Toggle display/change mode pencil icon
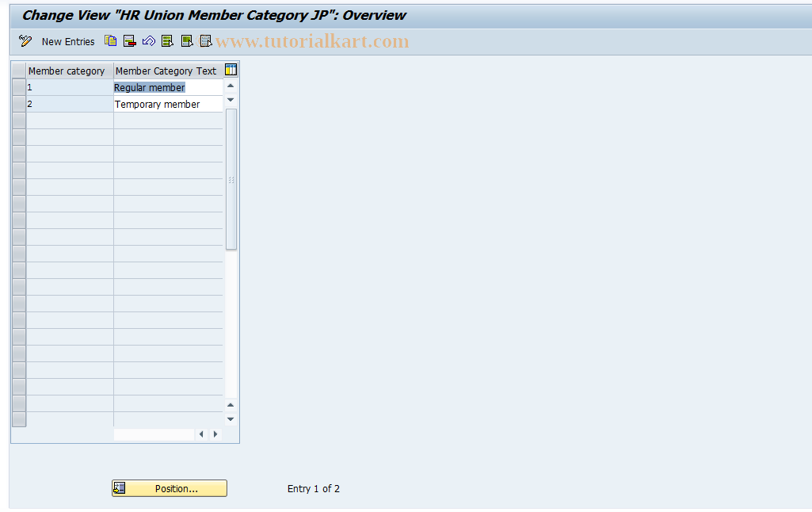The image size is (812, 512). click(x=25, y=41)
